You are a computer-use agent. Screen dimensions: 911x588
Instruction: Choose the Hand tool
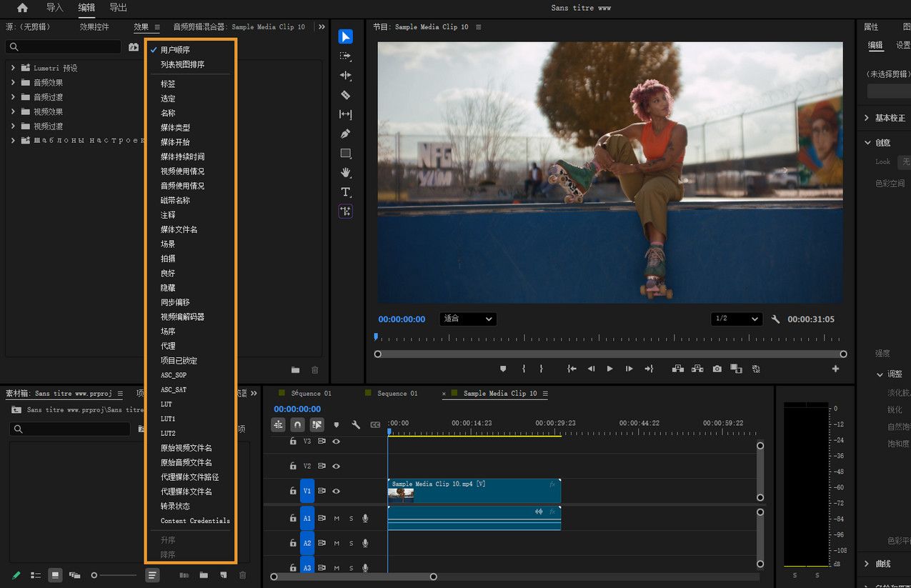346,172
